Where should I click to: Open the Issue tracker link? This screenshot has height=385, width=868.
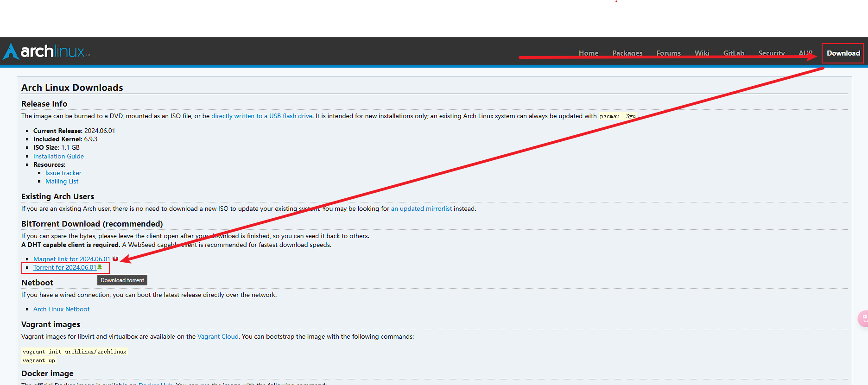63,173
